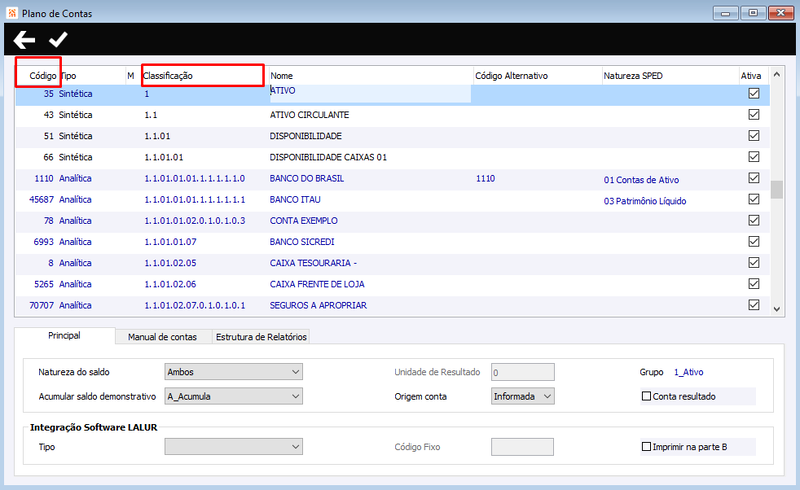This screenshot has height=490, width=800.
Task: Click code 70707 cell
Action: [x=41, y=305]
